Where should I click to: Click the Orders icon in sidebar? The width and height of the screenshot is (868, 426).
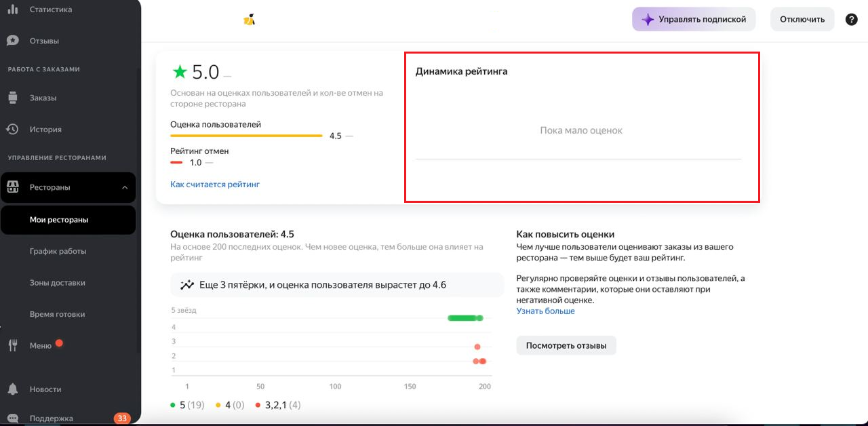coord(12,98)
